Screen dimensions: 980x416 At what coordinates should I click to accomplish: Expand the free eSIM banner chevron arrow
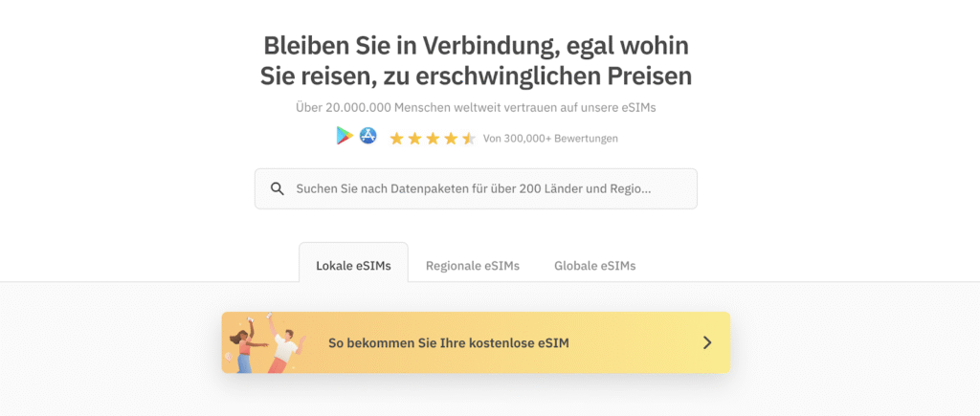[x=707, y=342]
